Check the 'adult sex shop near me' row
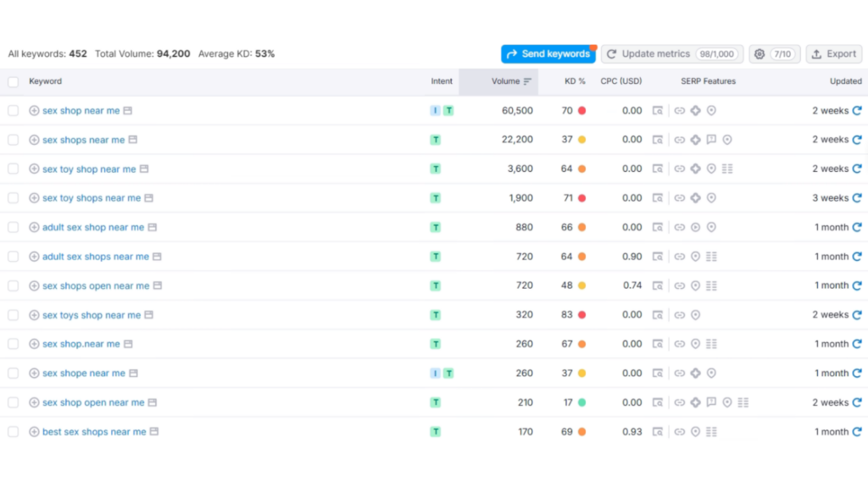 click(14, 227)
